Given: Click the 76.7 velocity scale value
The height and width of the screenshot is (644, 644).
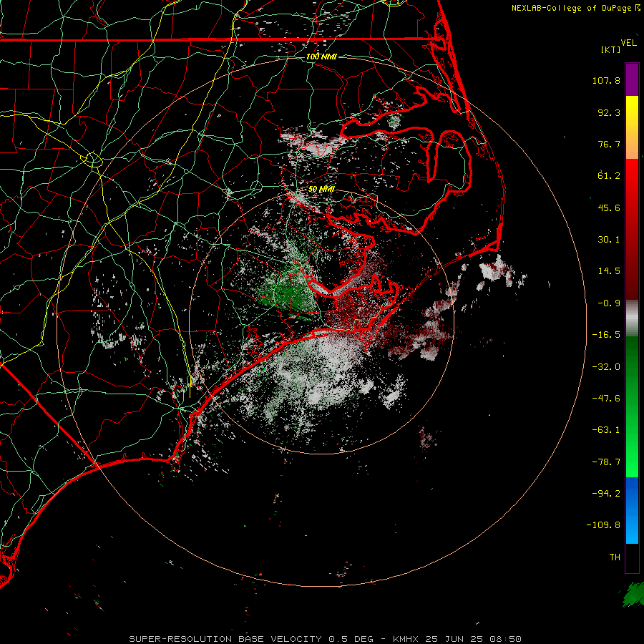Looking at the screenshot, I should (609, 144).
